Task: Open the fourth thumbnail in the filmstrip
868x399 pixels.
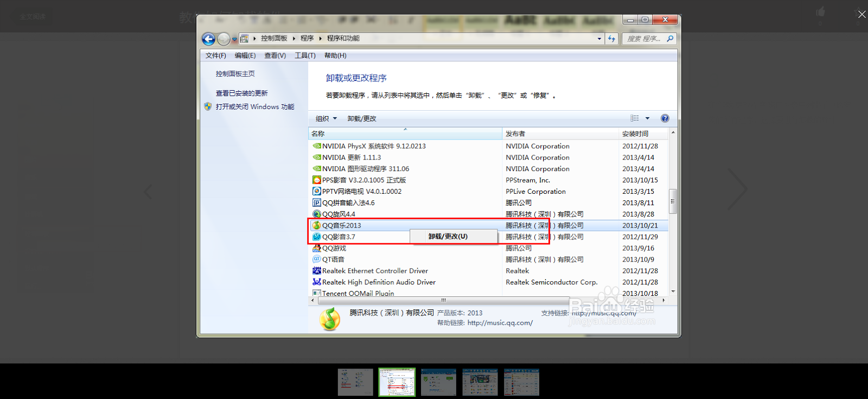Action: click(480, 382)
